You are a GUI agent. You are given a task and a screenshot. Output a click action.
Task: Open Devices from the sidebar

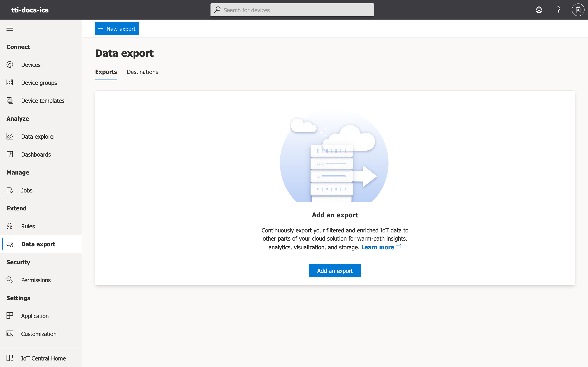click(x=31, y=65)
